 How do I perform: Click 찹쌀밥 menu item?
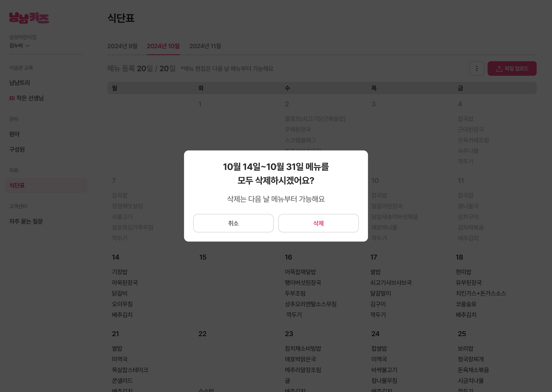pos(379,348)
